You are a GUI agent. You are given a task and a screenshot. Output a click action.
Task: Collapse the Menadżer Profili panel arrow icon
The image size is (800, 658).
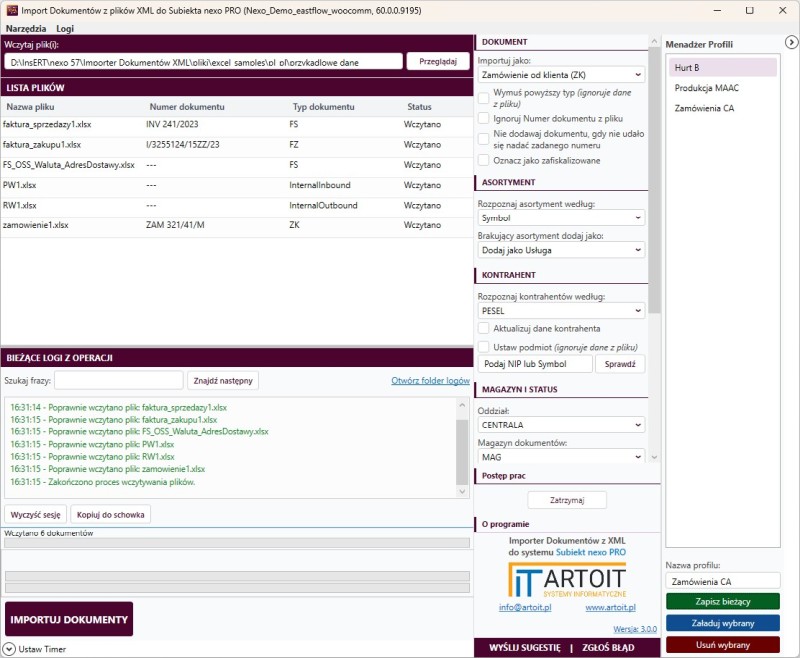[791, 42]
